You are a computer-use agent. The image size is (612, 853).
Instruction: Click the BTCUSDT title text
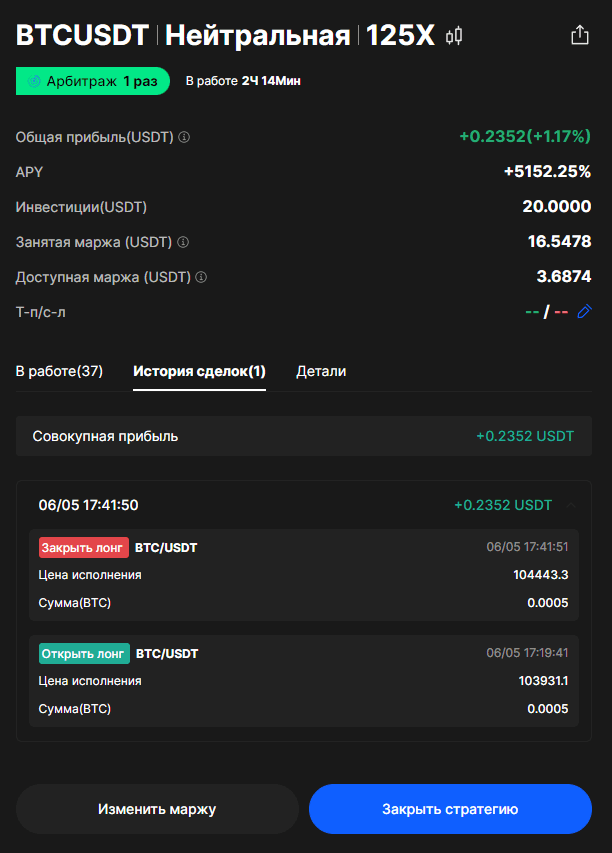point(82,35)
